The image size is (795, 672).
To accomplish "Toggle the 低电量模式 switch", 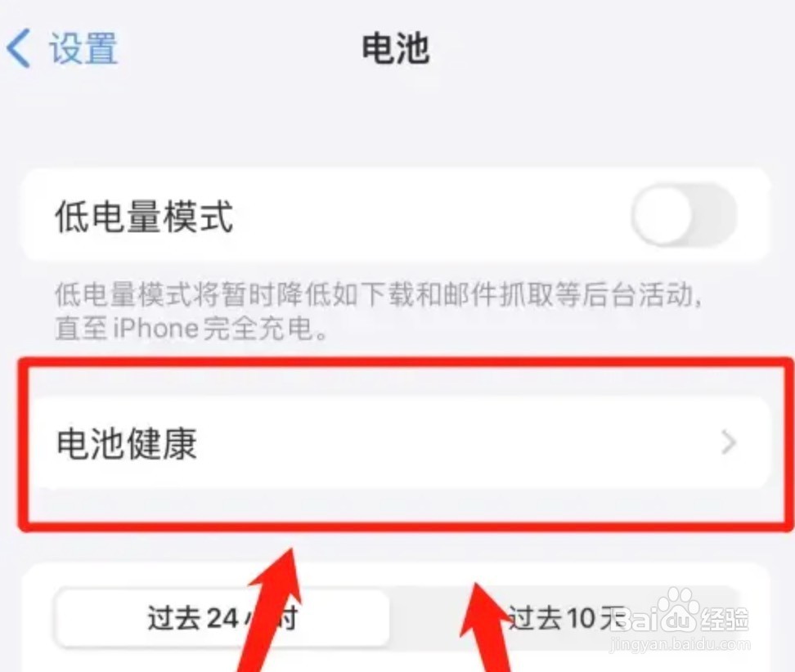I will (684, 215).
